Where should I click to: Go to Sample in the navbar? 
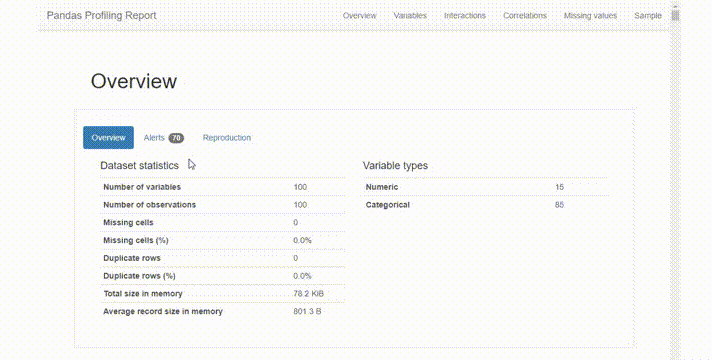(x=648, y=15)
